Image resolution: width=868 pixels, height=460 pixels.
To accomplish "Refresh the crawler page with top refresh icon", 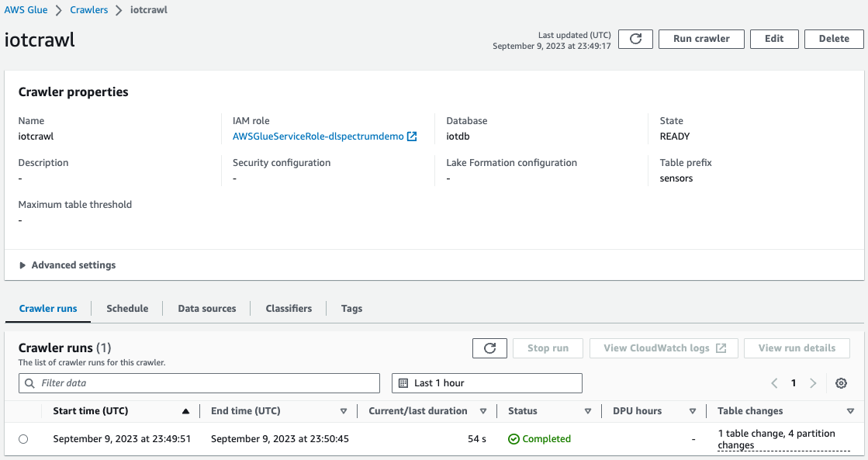I will pyautogui.click(x=635, y=39).
